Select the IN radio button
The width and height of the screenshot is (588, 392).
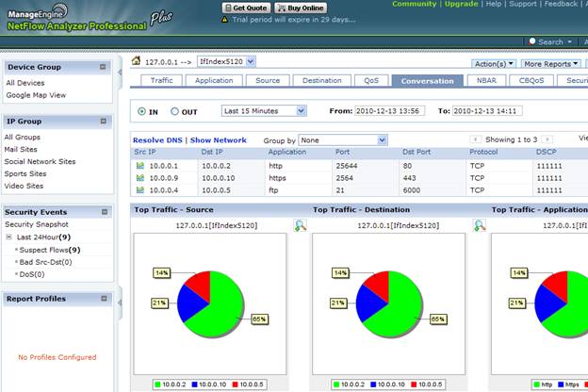pyautogui.click(x=141, y=111)
